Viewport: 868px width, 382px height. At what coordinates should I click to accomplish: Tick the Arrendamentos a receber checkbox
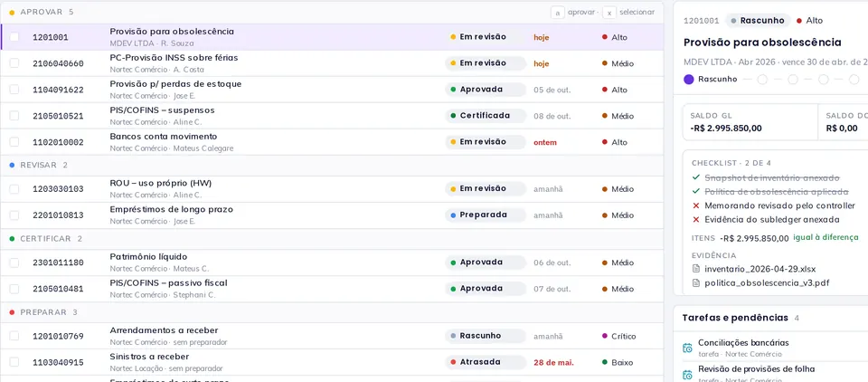(14, 336)
